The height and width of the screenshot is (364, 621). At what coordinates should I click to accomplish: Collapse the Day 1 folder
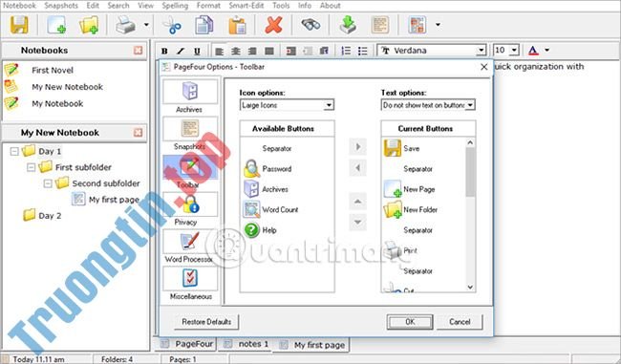click(x=14, y=151)
